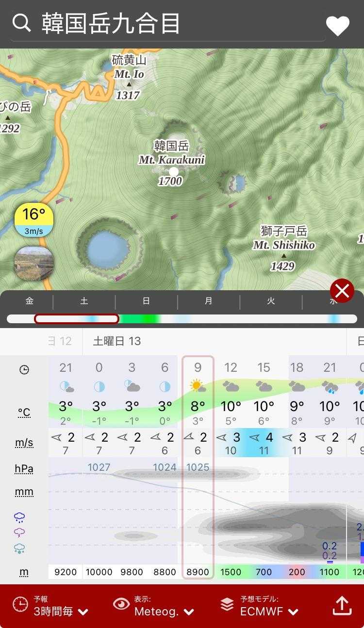Tap the red timeline range slider
This screenshot has height=628, width=364.
pos(77,319)
